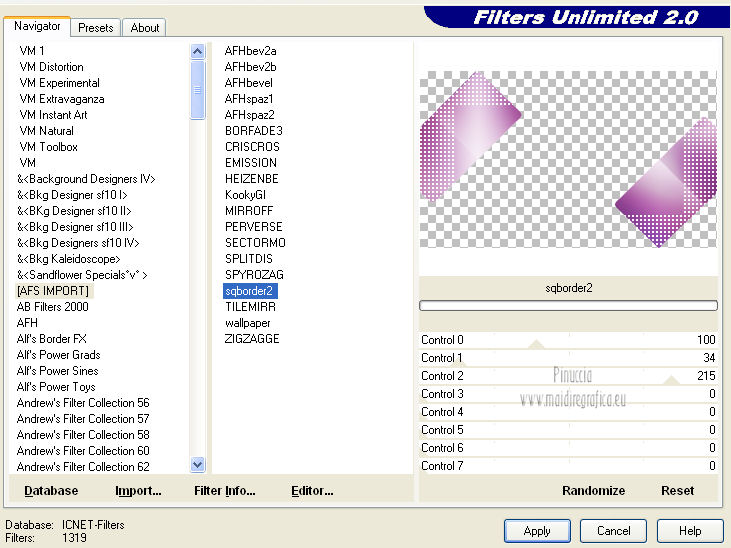Select the VM Experimental category
The image size is (731, 548).
59,83
